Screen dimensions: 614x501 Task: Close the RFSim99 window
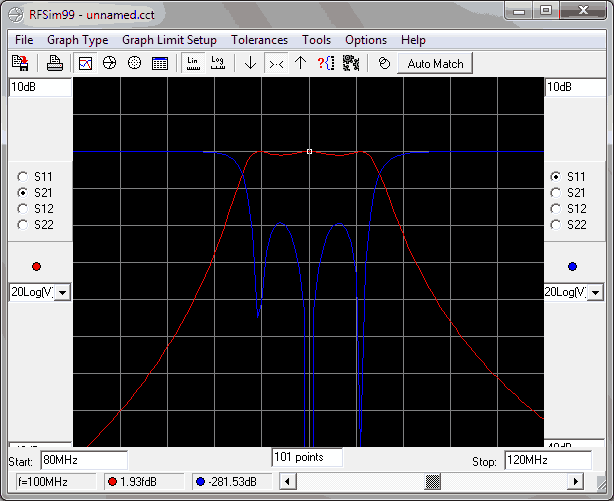tap(583, 11)
